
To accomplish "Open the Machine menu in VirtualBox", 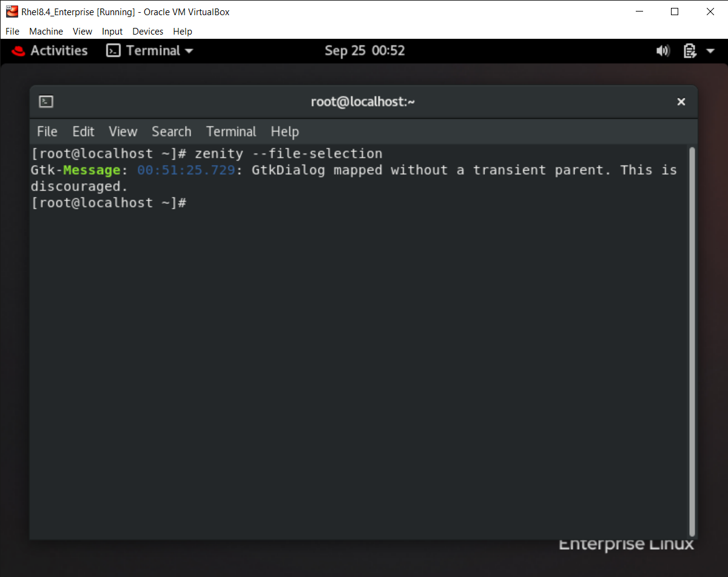I will pos(46,32).
